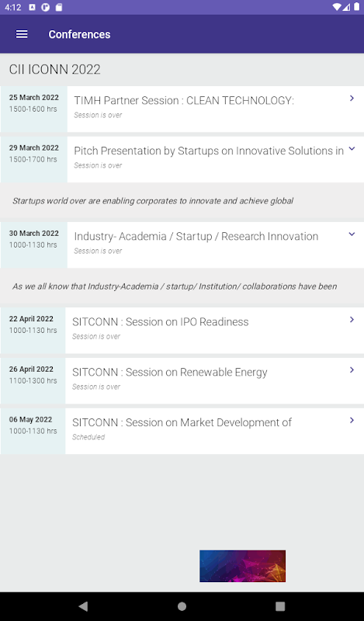Open Pitch Presentation by Startups session title
The width and height of the screenshot is (364, 621).
tap(209, 151)
